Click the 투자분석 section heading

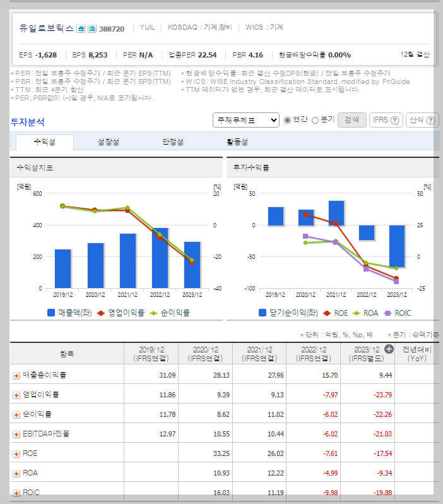[27, 122]
